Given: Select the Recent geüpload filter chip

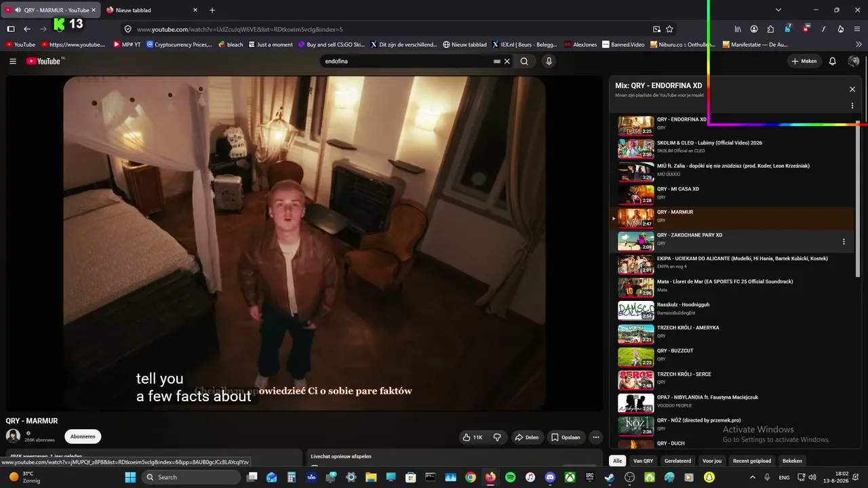Looking at the screenshot, I should tap(752, 461).
